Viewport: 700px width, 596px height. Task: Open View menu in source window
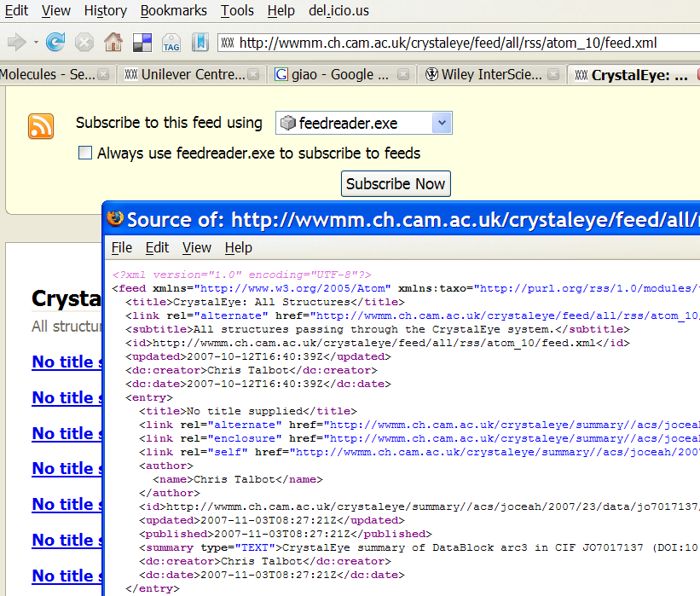click(x=196, y=247)
